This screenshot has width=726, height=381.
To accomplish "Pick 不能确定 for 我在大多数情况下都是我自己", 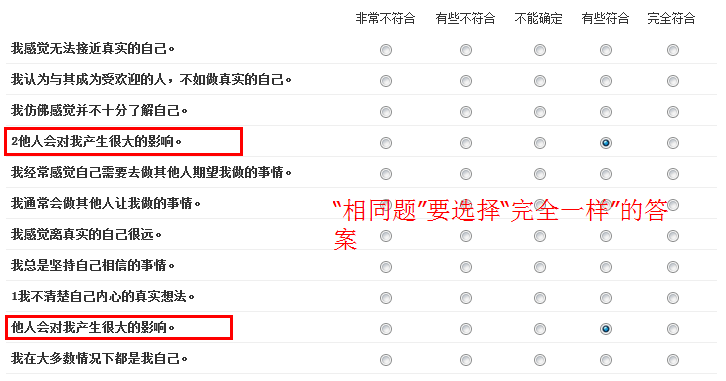I will 540,360.
